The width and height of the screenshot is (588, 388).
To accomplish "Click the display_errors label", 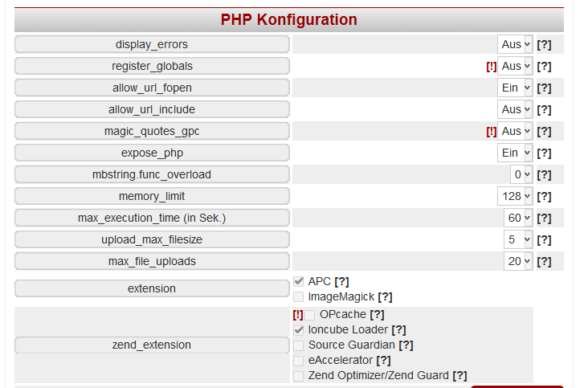I will pos(152,45).
